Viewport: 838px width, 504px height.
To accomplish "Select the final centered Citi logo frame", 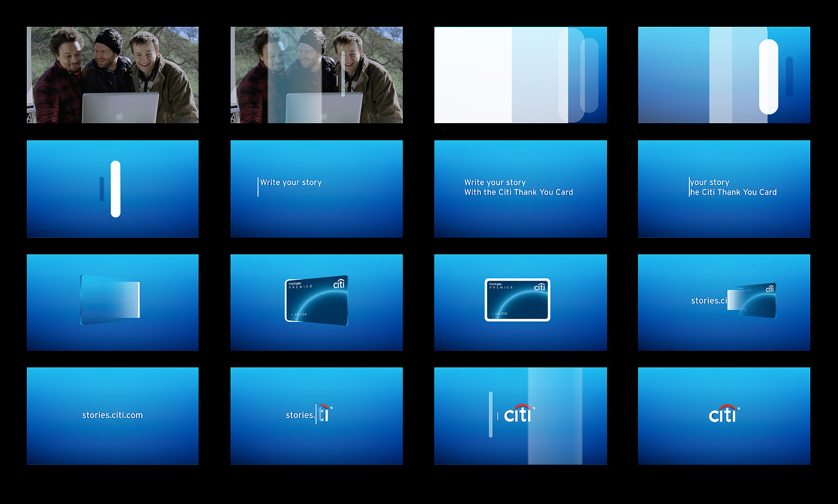I will (724, 416).
